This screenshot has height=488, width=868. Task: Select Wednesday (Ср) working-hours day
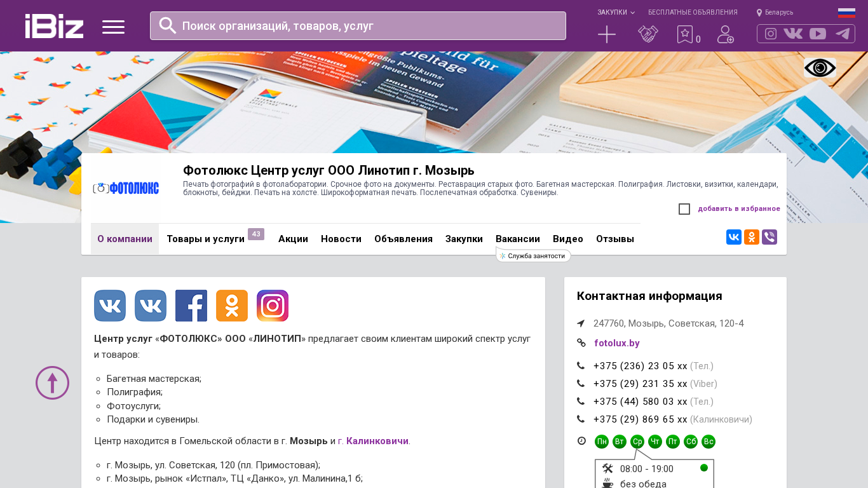[x=637, y=442]
